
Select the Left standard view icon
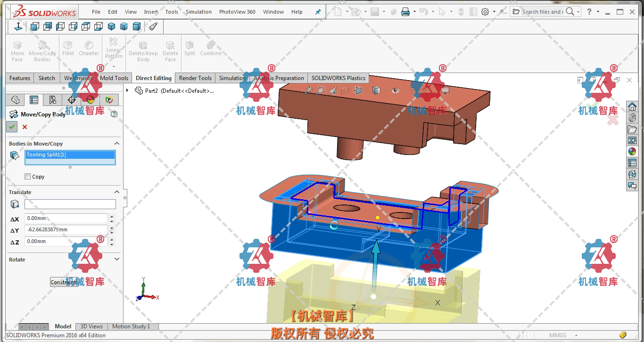point(60,27)
